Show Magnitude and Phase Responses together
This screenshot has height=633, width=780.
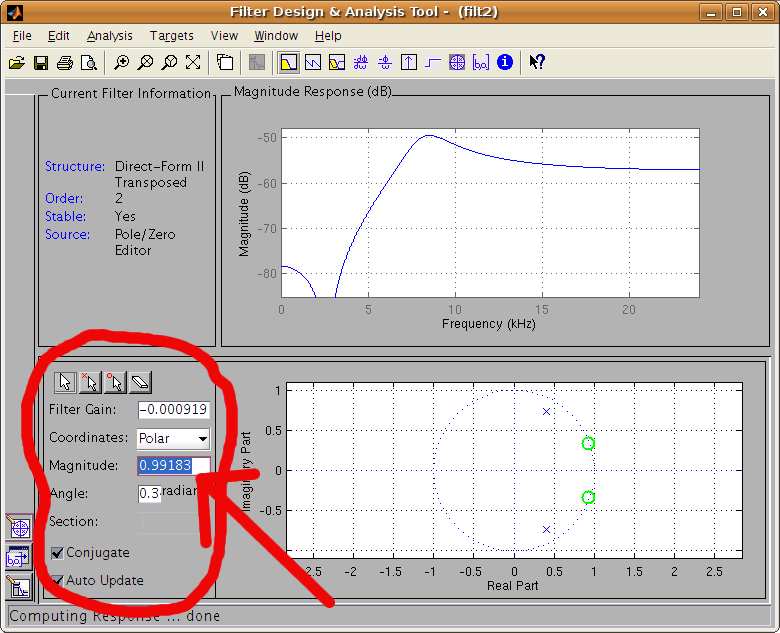tap(337, 63)
